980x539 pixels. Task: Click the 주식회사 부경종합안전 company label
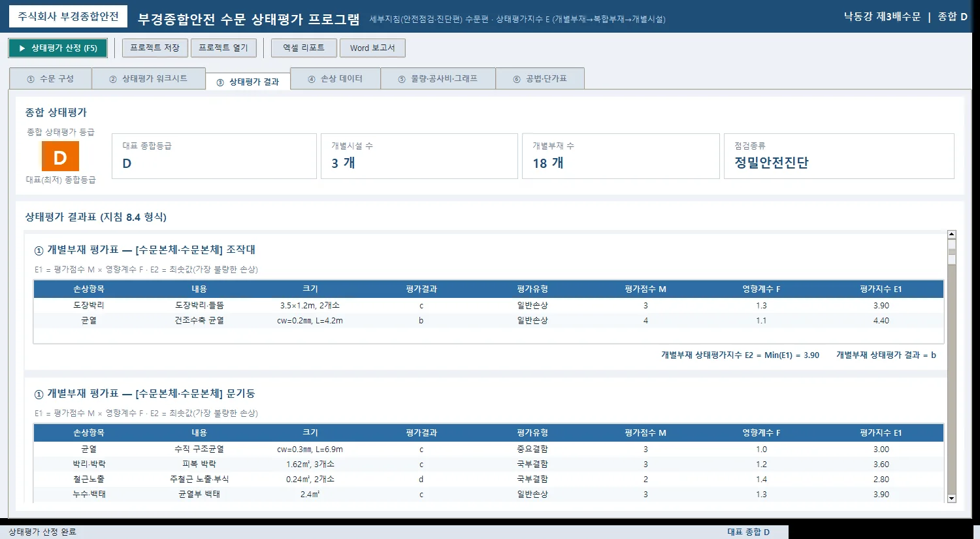[69, 16]
